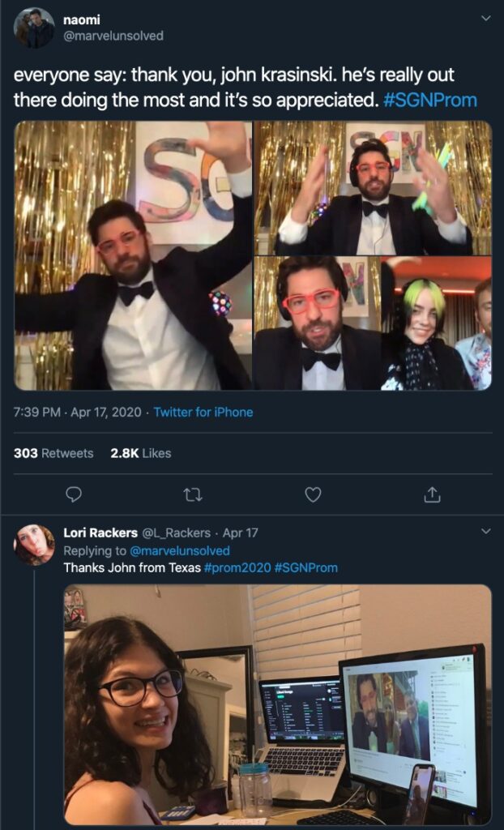Open the top-right photo in naomi's tweet
The height and width of the screenshot is (830, 504).
(x=373, y=188)
